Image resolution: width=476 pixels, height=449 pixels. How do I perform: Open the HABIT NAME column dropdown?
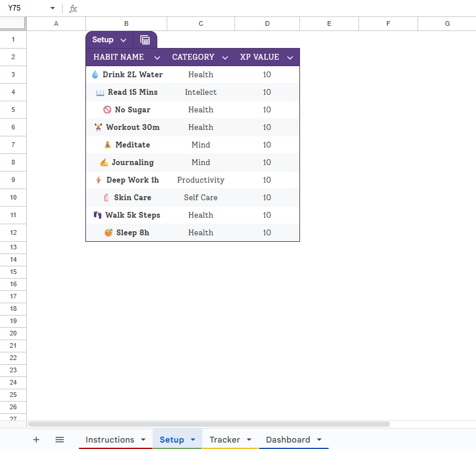point(157,57)
